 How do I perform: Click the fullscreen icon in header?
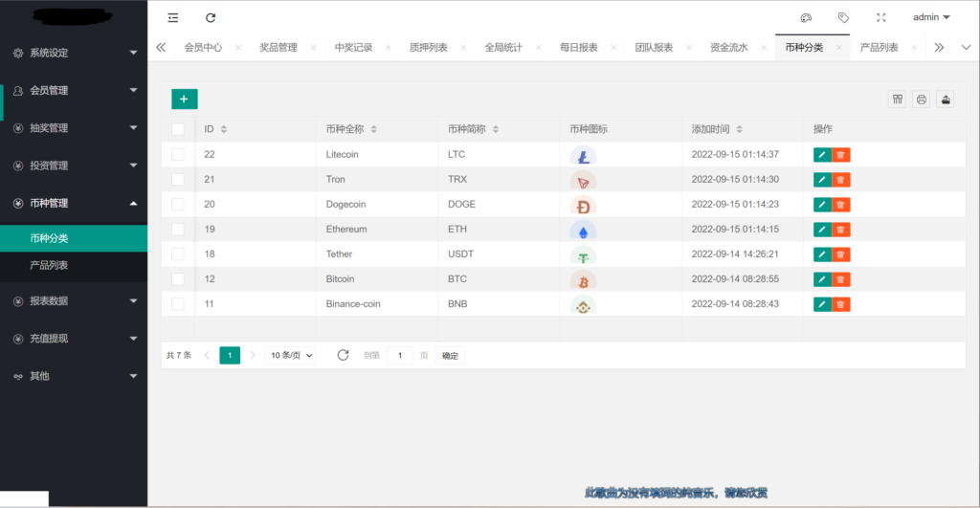pyautogui.click(x=880, y=17)
